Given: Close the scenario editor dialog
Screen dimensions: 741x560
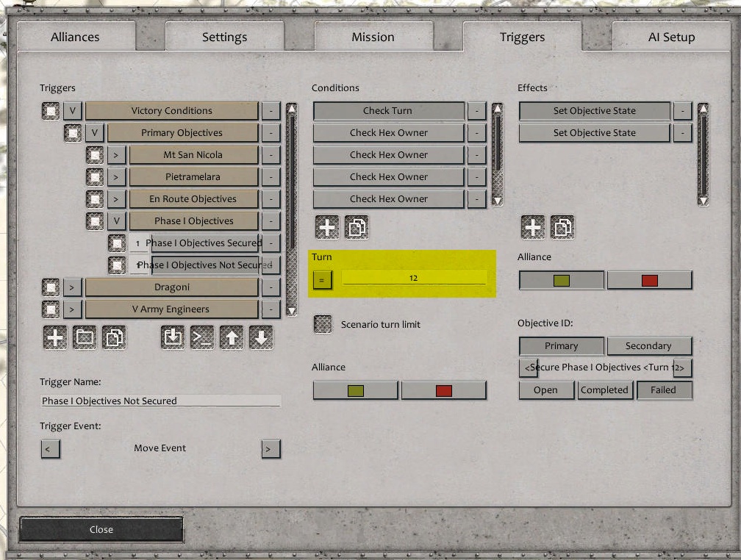Looking at the screenshot, I should pos(101,529).
